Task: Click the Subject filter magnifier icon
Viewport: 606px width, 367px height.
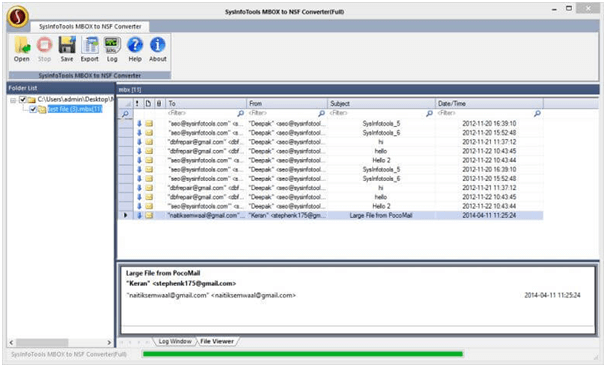Action: click(x=429, y=113)
